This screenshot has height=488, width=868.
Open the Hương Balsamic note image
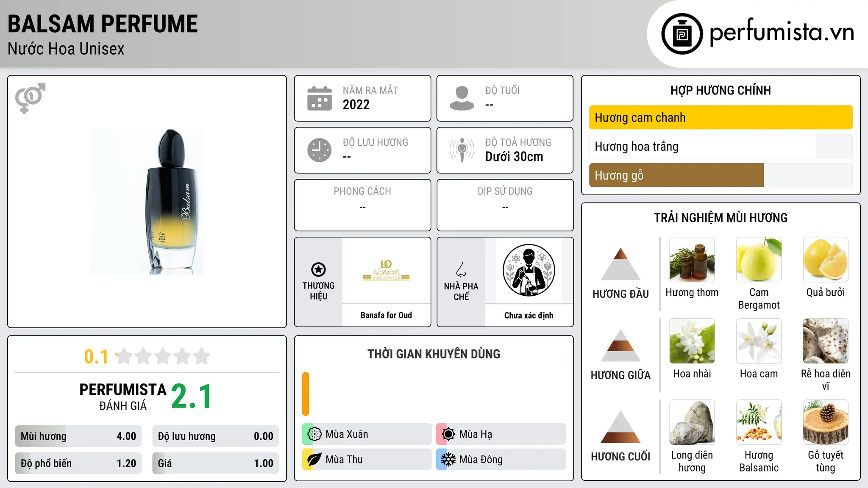click(759, 422)
